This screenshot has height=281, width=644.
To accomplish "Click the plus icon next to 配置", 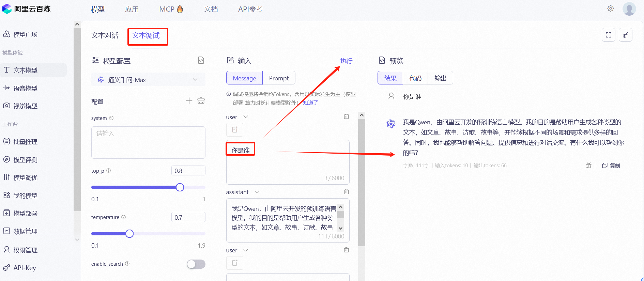I will coord(189,100).
